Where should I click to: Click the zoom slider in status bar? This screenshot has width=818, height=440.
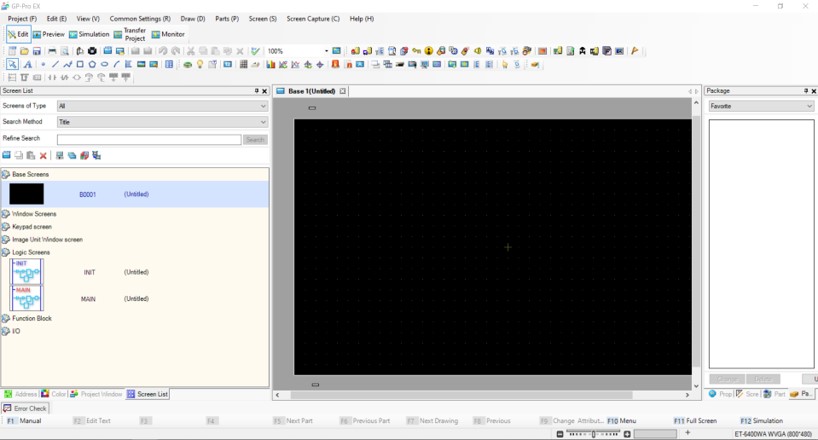coord(593,434)
